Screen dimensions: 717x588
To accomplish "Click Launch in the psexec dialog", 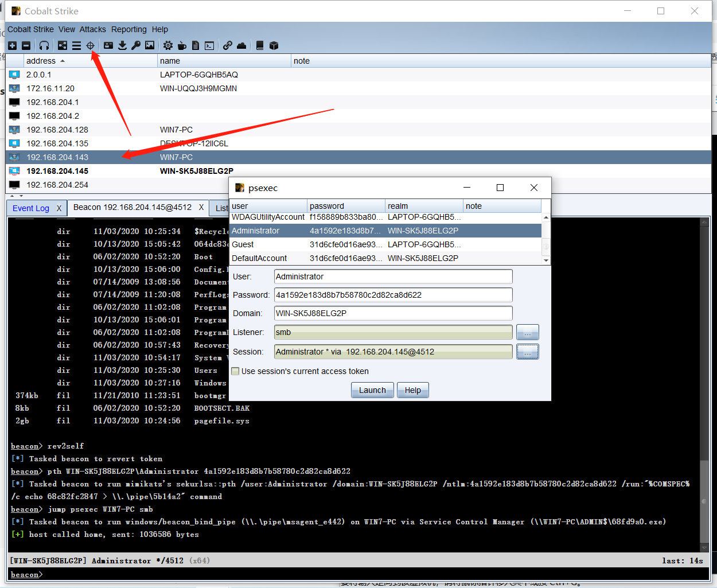I will pyautogui.click(x=372, y=390).
